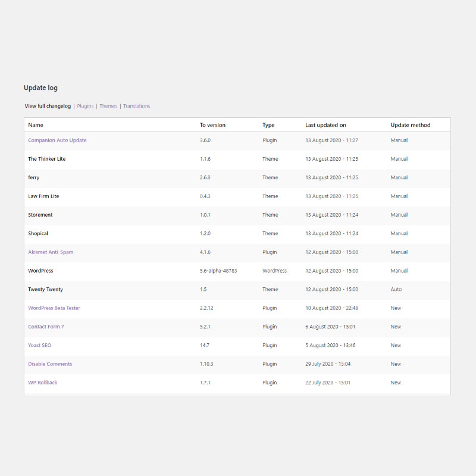
Task: Filter update log by Plugins
Action: (85, 106)
